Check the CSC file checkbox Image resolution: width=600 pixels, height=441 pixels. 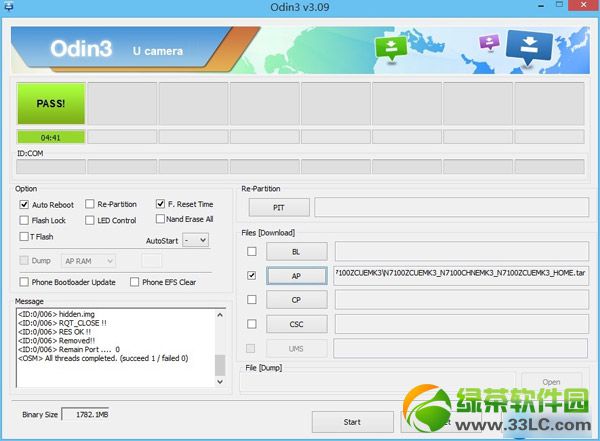[252, 324]
